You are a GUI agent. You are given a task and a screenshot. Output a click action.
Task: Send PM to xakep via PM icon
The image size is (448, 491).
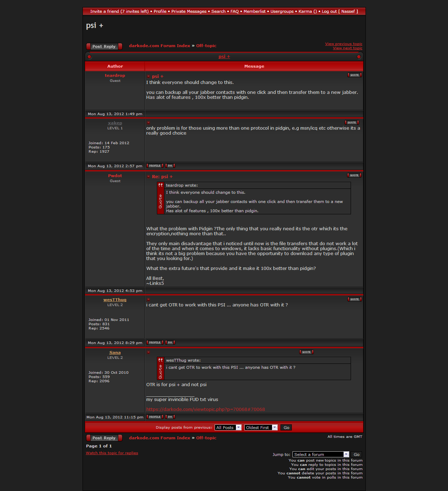[170, 166]
